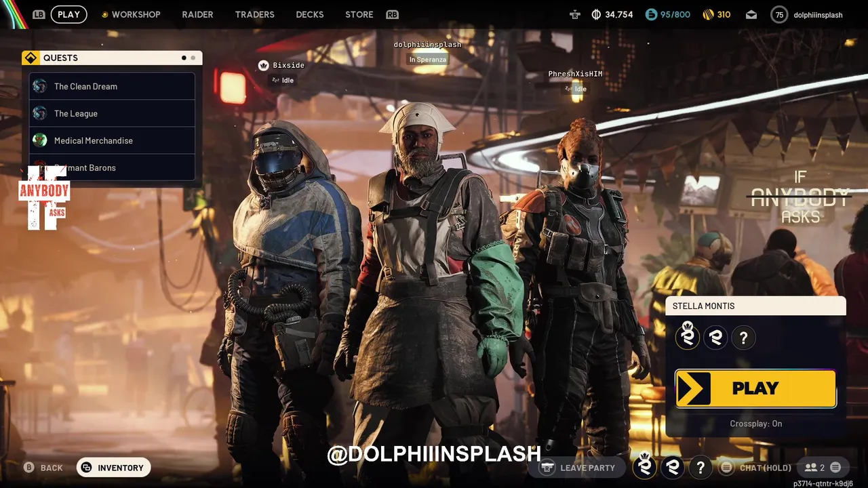Image resolution: width=868 pixels, height=488 pixels.
Task: Click The League trader portrait icon
Action: click(40, 113)
